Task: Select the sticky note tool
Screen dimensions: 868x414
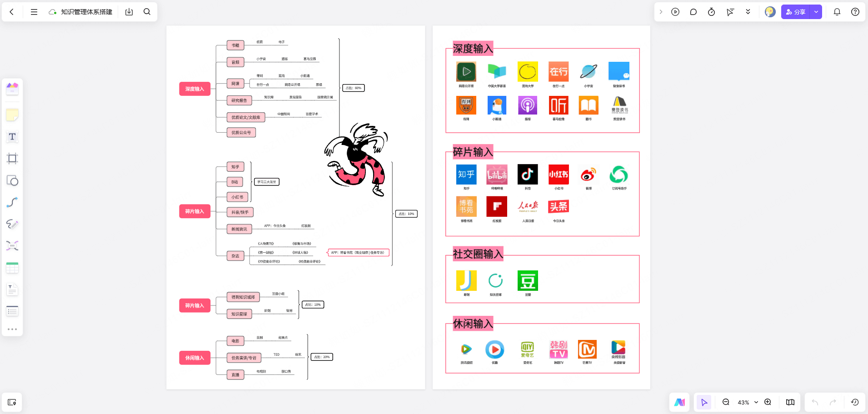Action: point(12,115)
